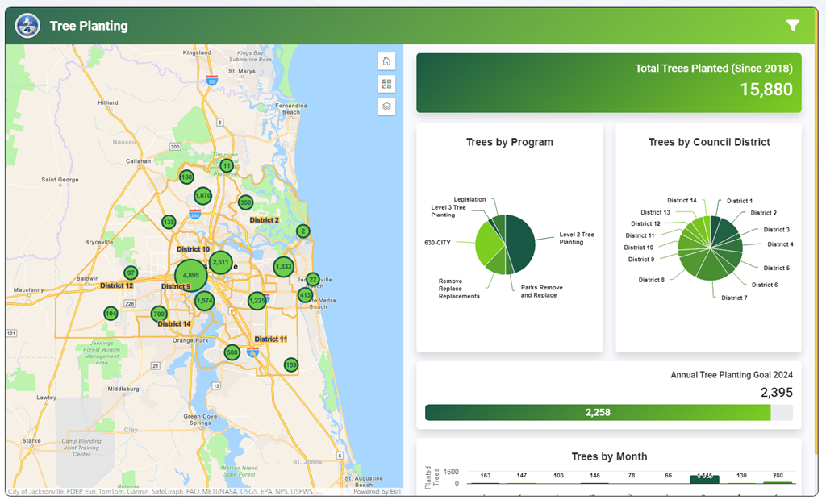Select the 588 tree cluster marker

[x=232, y=352]
